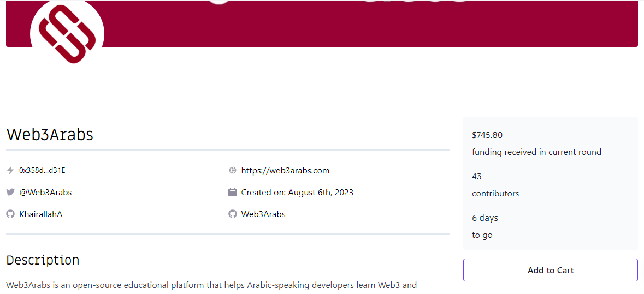Click the Add to Cart button
644x294 pixels.
click(x=551, y=270)
